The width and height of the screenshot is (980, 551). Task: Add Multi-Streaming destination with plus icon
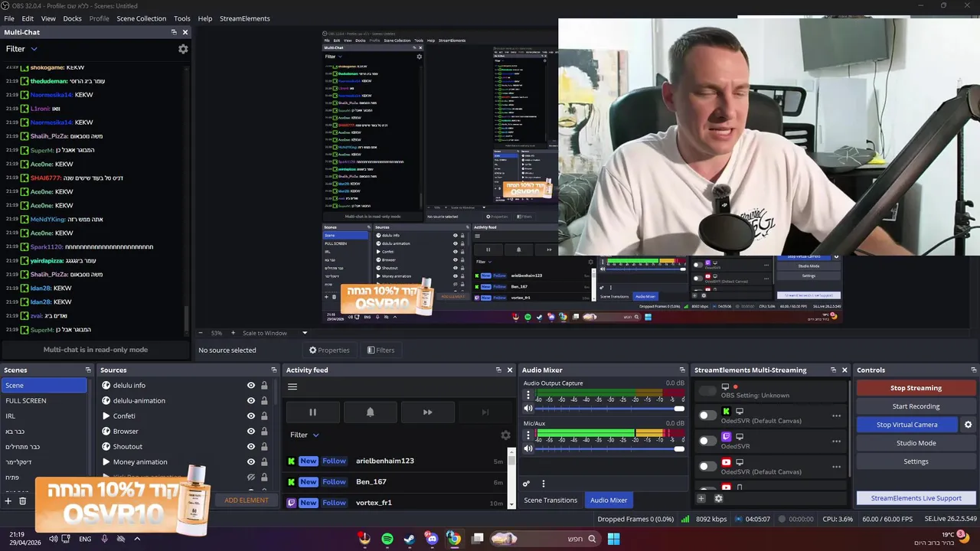click(x=701, y=498)
